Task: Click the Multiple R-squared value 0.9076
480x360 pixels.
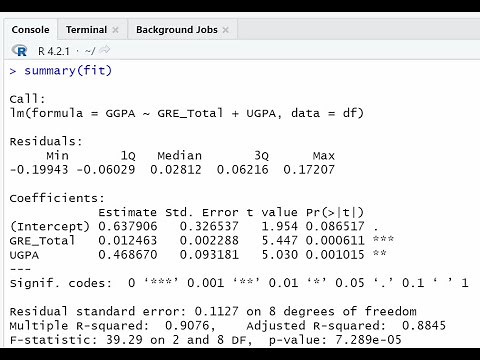Action: pyautogui.click(x=187, y=325)
